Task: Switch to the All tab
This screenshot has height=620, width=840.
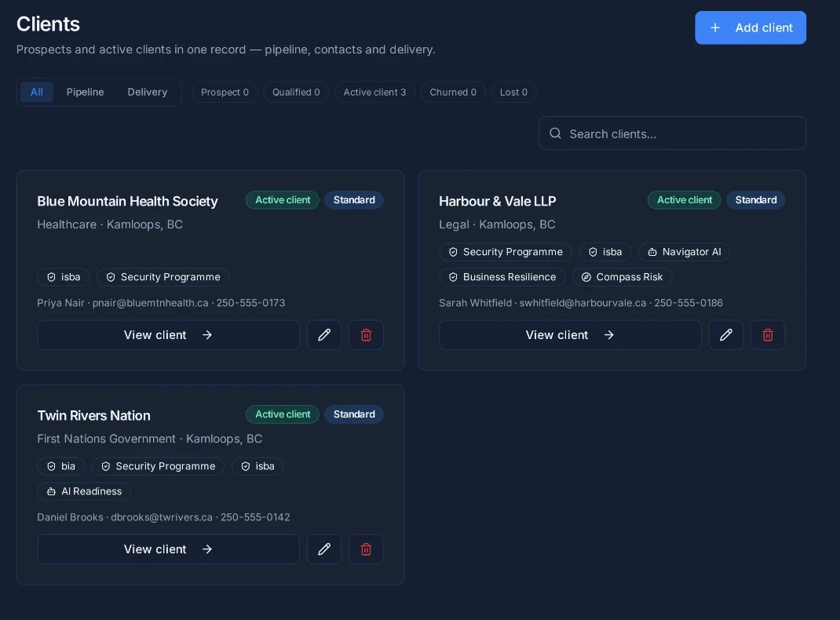Action: (36, 92)
